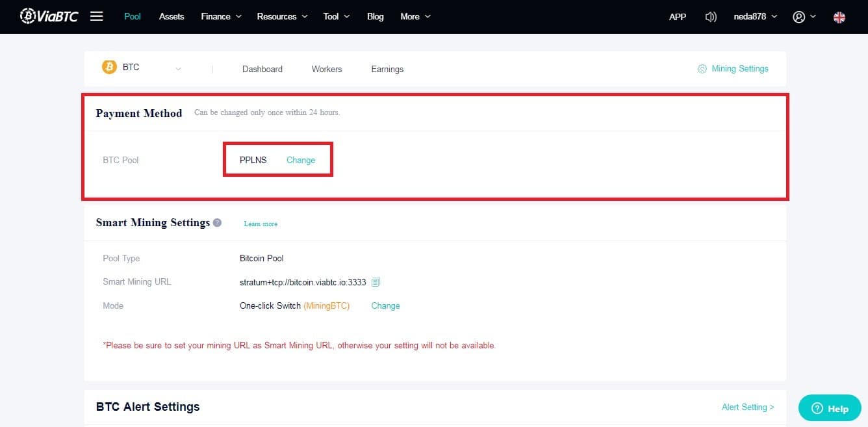Viewport: 868px width, 427px height.
Task: Open the Help chat button
Action: 829,408
